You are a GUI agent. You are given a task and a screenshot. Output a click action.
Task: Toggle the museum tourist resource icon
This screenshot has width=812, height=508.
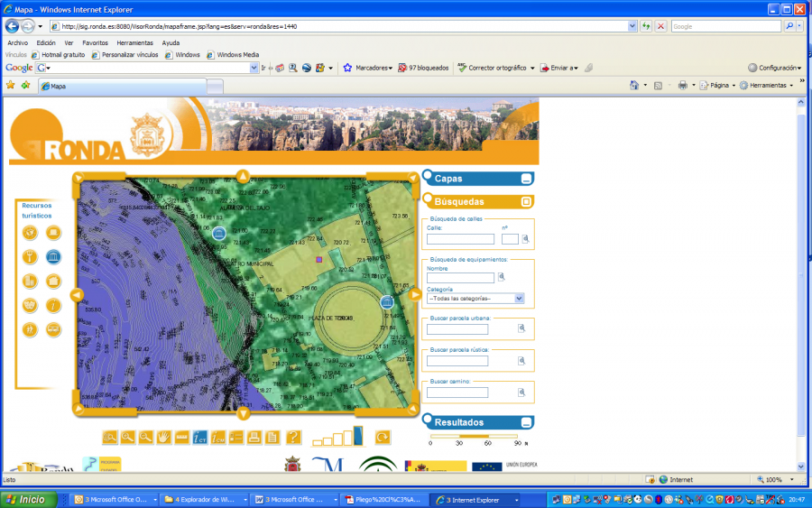coord(53,257)
